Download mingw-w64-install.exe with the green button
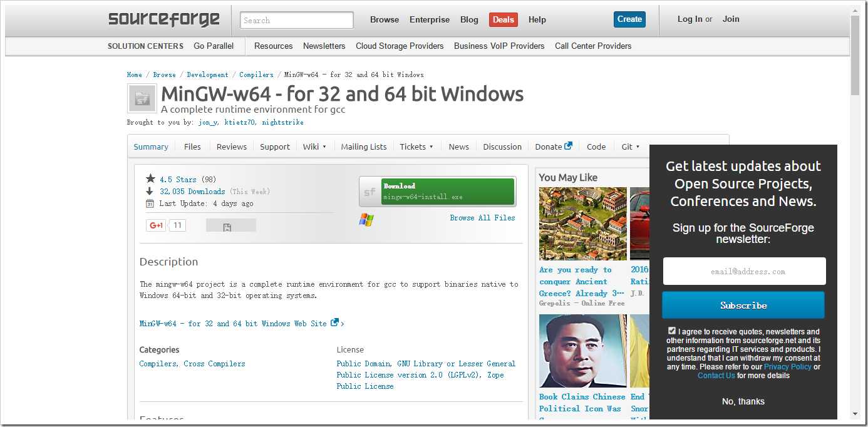The width and height of the screenshot is (868, 427). click(447, 191)
